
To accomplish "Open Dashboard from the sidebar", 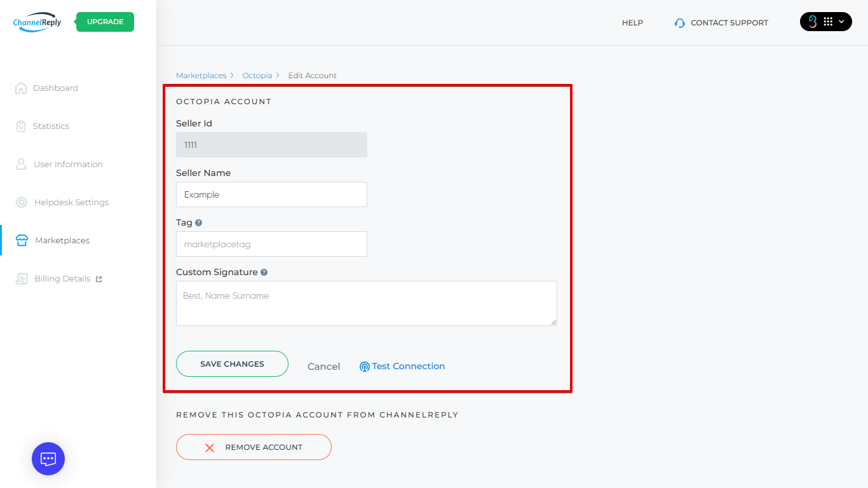I will pos(55,88).
